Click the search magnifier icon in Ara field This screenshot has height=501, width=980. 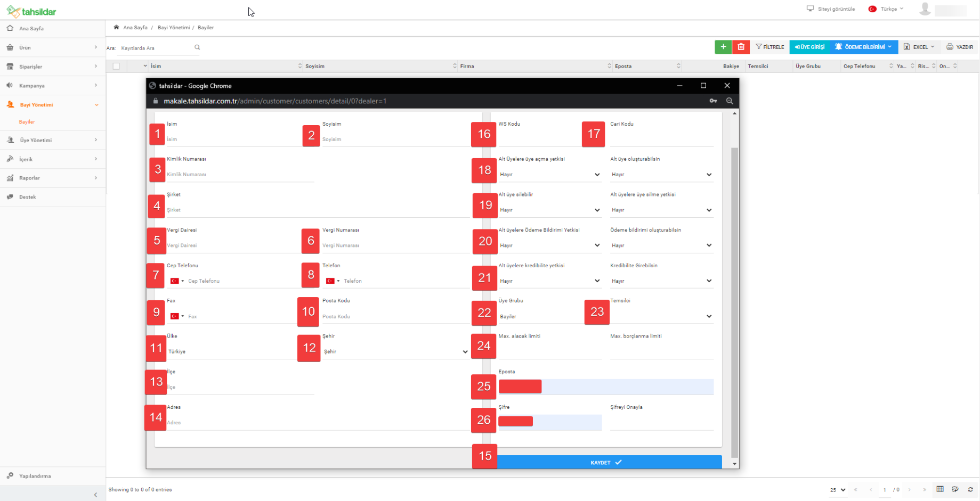[x=197, y=47]
